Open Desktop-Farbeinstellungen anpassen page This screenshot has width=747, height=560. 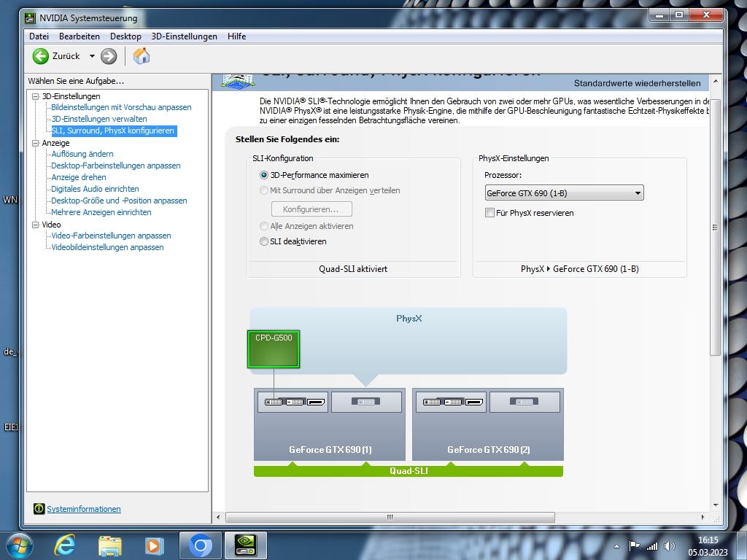[x=116, y=166]
